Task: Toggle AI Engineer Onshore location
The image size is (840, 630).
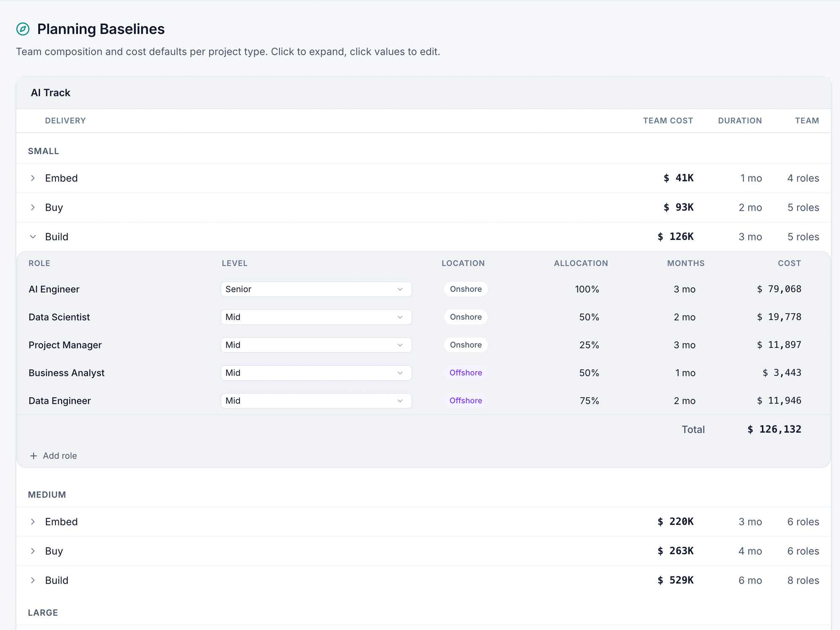Action: [465, 289]
